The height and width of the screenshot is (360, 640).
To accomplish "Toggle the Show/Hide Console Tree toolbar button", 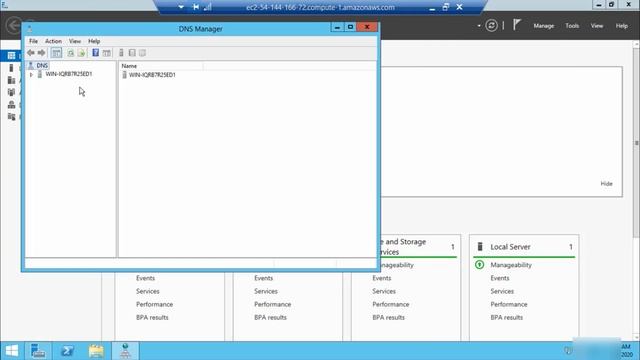I will [x=56, y=53].
